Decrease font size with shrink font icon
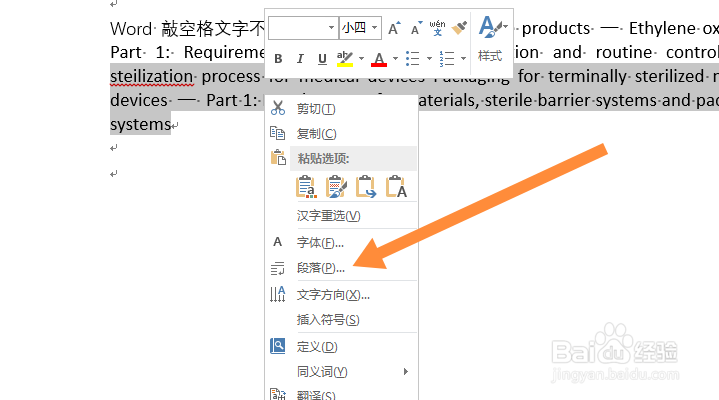 pyautogui.click(x=416, y=28)
